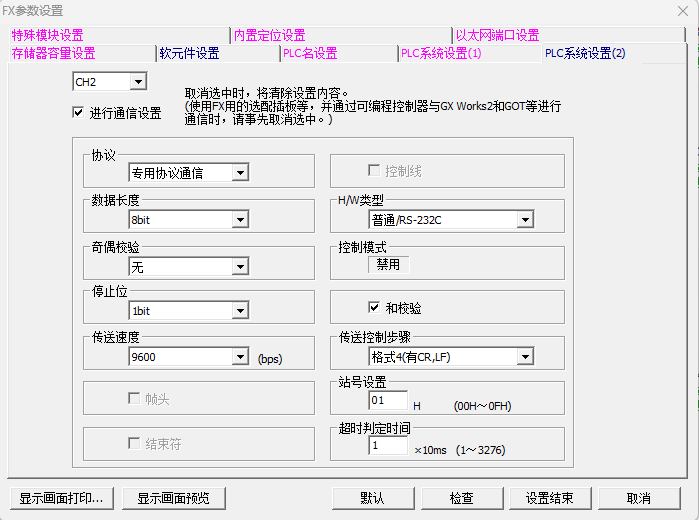Click the 站号设置 input field
Viewport: 699px width, 520px height.
pos(387,401)
